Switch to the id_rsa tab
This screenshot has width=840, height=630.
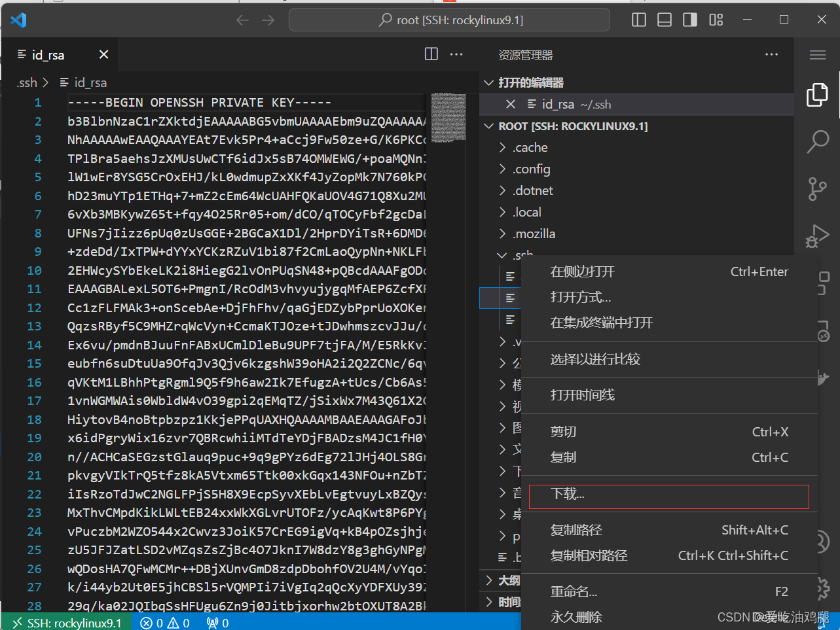click(x=46, y=54)
